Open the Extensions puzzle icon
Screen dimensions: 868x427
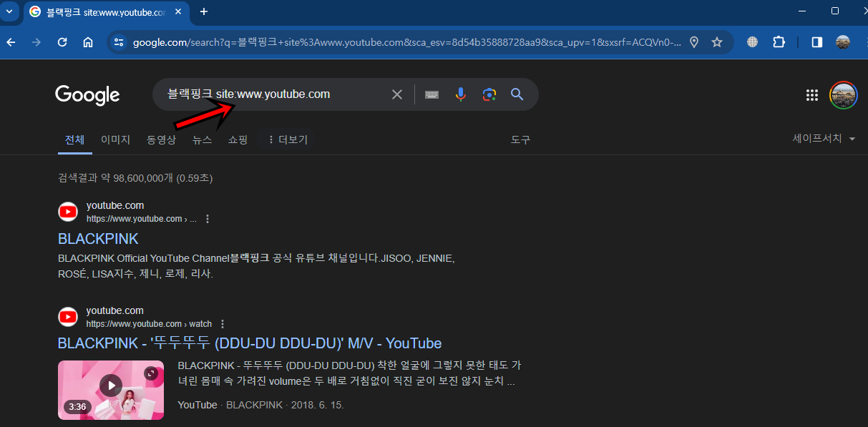coord(779,42)
